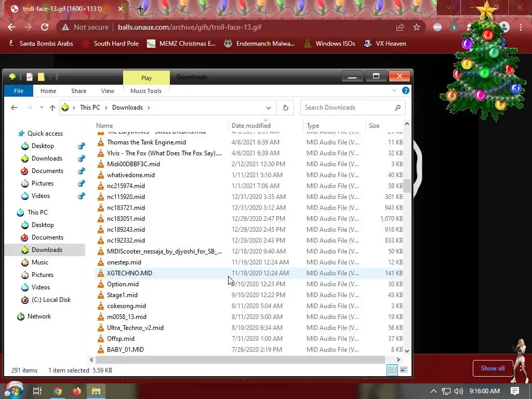The height and width of the screenshot is (399, 532).
Task: Open Chrome three-dot menu
Action: (521, 27)
